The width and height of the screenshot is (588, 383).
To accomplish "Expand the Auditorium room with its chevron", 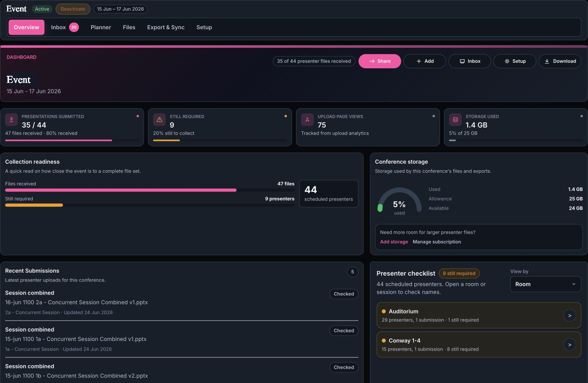I will [570, 315].
